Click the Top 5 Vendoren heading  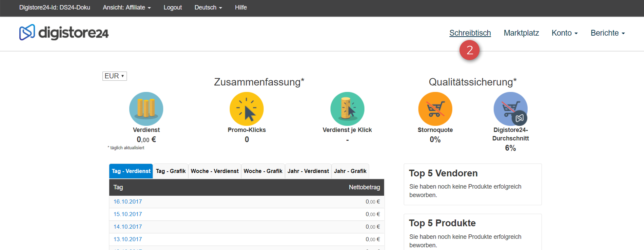tap(443, 173)
